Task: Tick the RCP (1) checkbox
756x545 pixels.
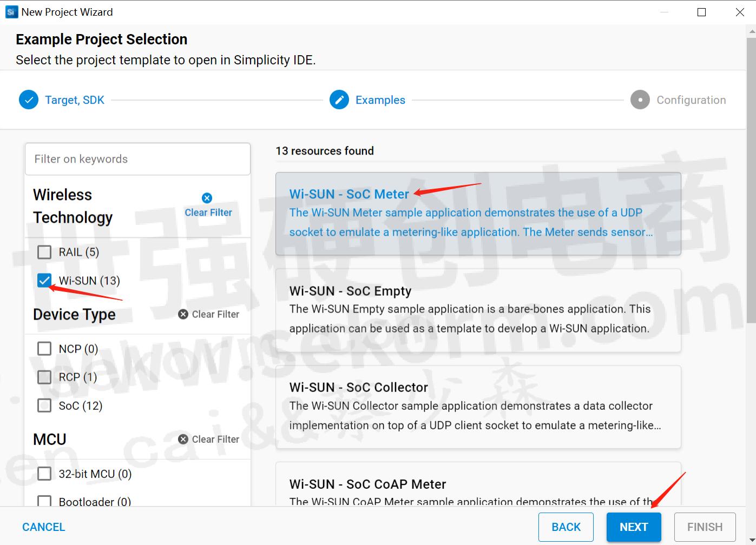Action: tap(44, 377)
